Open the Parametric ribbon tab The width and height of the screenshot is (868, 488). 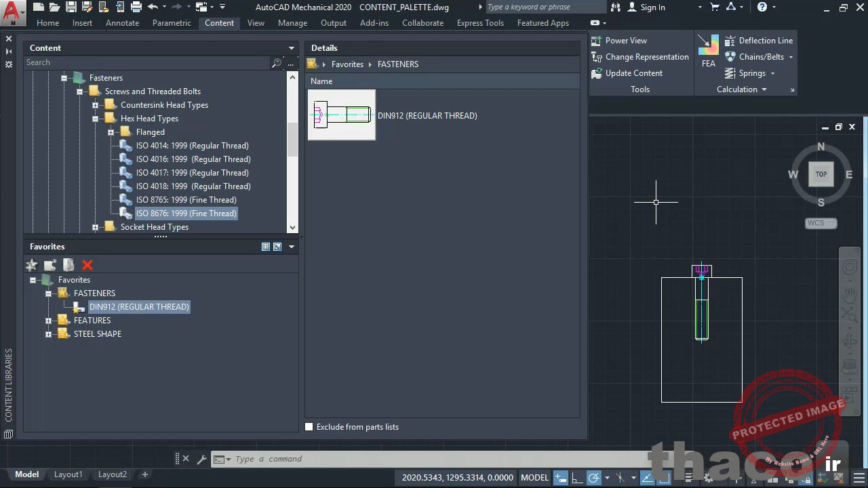172,22
